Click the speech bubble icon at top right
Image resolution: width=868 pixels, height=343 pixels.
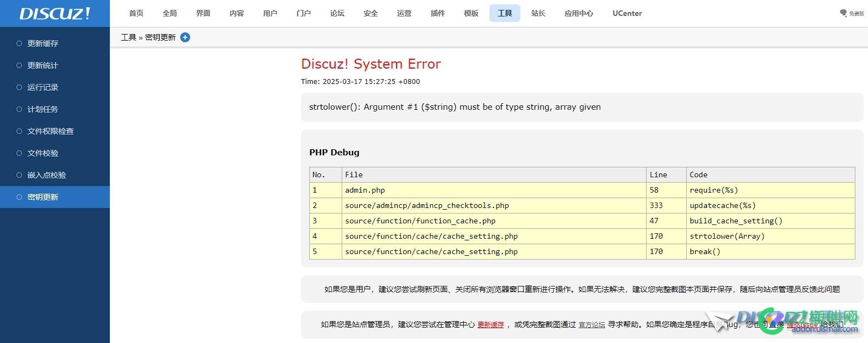pyautogui.click(x=843, y=13)
